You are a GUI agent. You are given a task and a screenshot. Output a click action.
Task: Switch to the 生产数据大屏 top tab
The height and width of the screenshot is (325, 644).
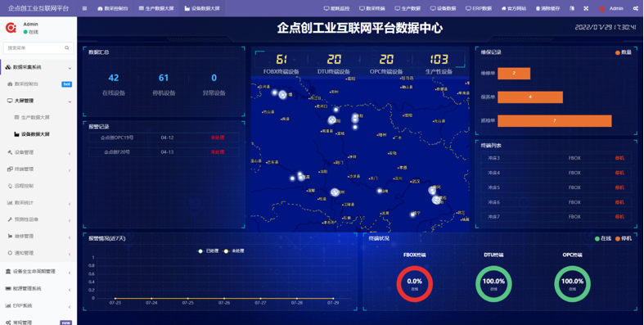click(x=156, y=8)
